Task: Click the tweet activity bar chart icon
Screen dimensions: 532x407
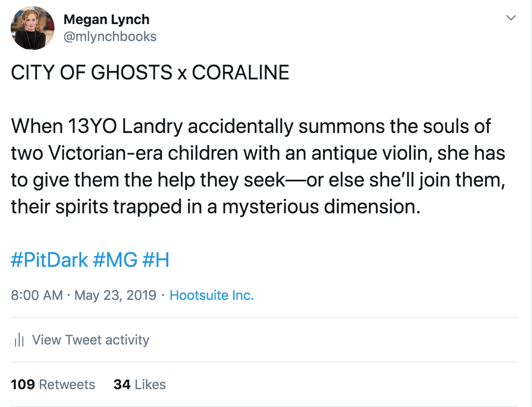Action: (19, 340)
